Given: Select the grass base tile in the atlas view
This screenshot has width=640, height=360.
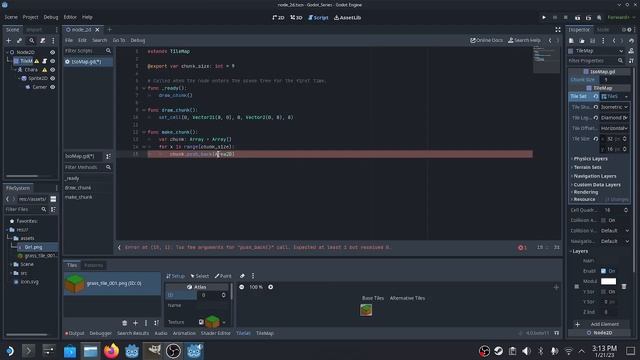Looking at the screenshot, I should (366, 310).
